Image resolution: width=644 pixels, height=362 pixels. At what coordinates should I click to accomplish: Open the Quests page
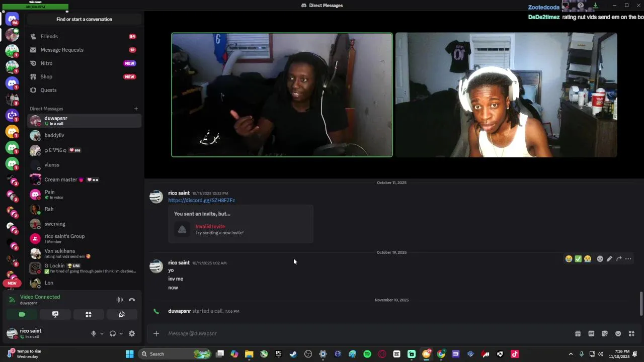pos(84,90)
